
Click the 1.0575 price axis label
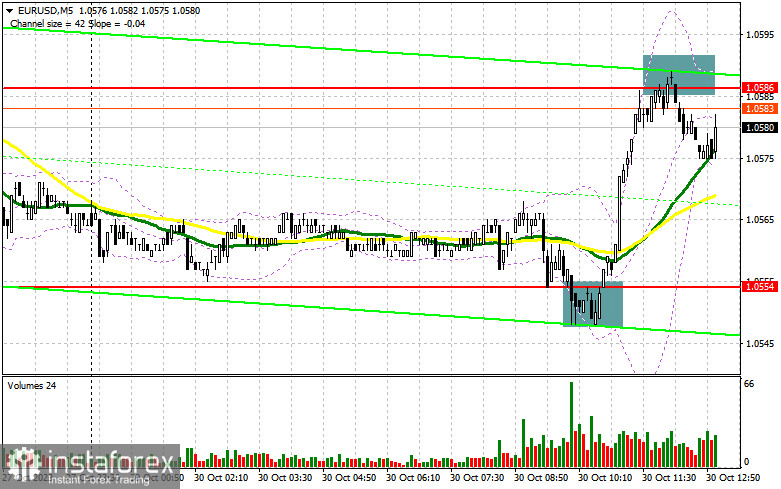click(x=760, y=158)
